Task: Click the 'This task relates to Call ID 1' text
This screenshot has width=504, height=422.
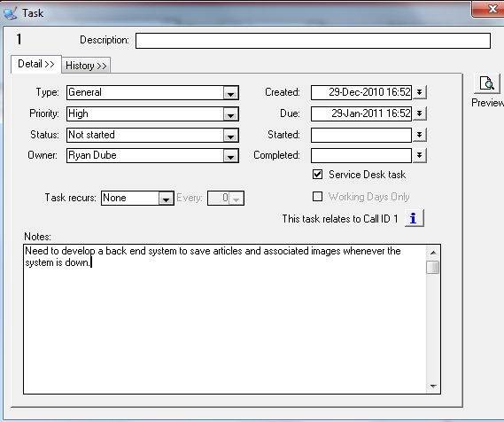Action: point(340,219)
